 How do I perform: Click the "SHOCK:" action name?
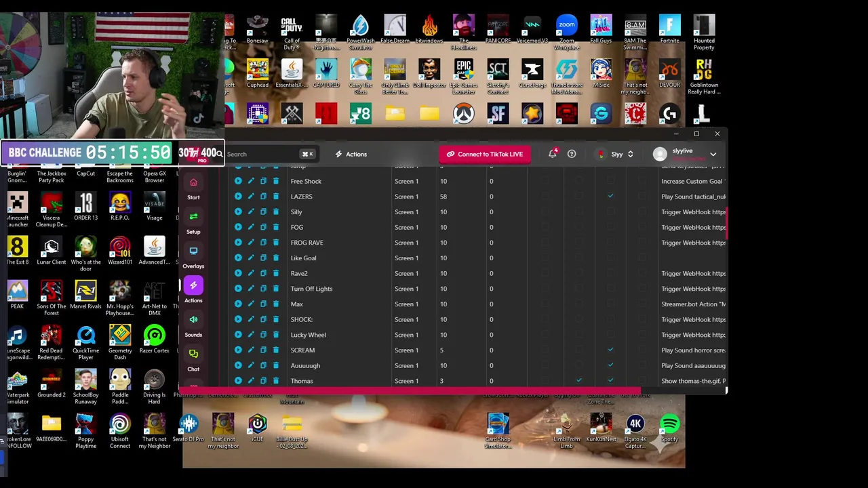click(301, 319)
